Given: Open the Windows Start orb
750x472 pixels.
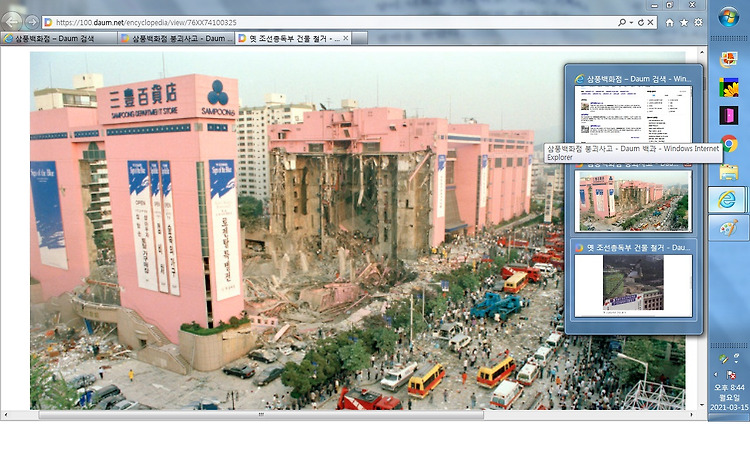Looking at the screenshot, I should (728, 17).
